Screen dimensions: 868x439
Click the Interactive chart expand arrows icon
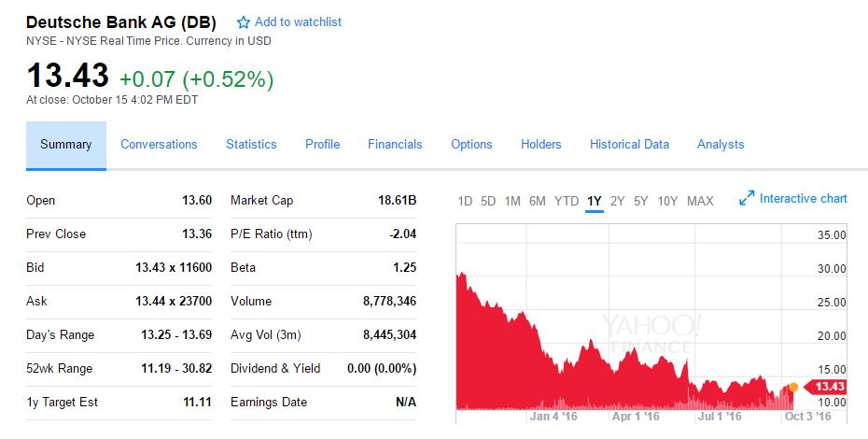tap(746, 199)
